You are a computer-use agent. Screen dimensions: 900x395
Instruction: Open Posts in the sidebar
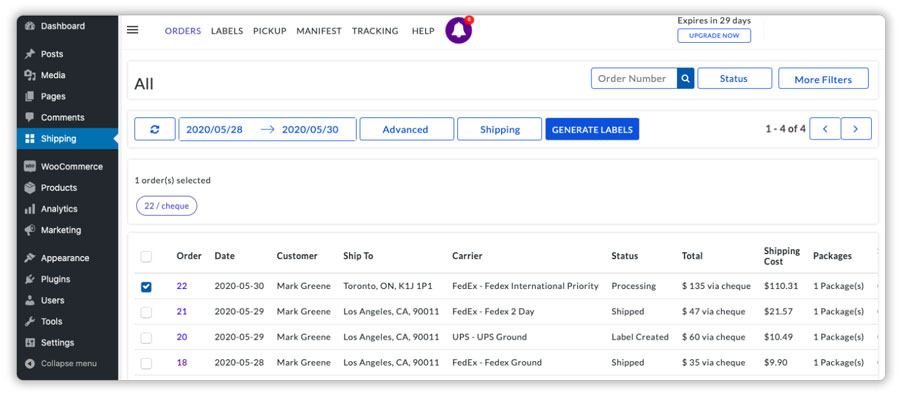click(67, 54)
